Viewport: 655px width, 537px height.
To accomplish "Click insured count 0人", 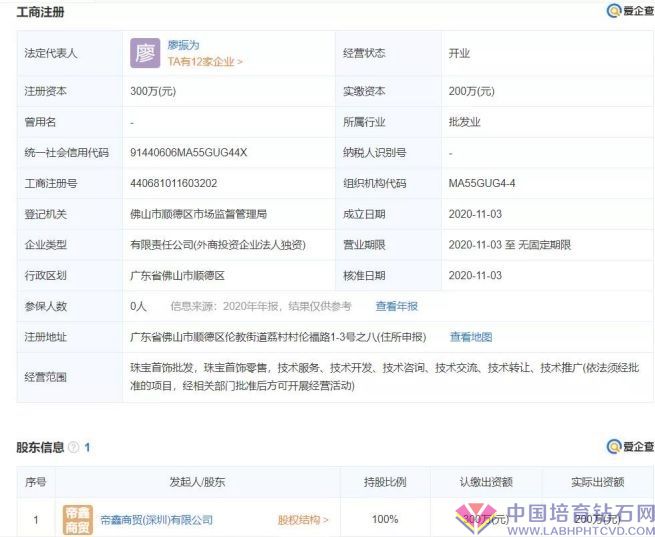I will [138, 306].
